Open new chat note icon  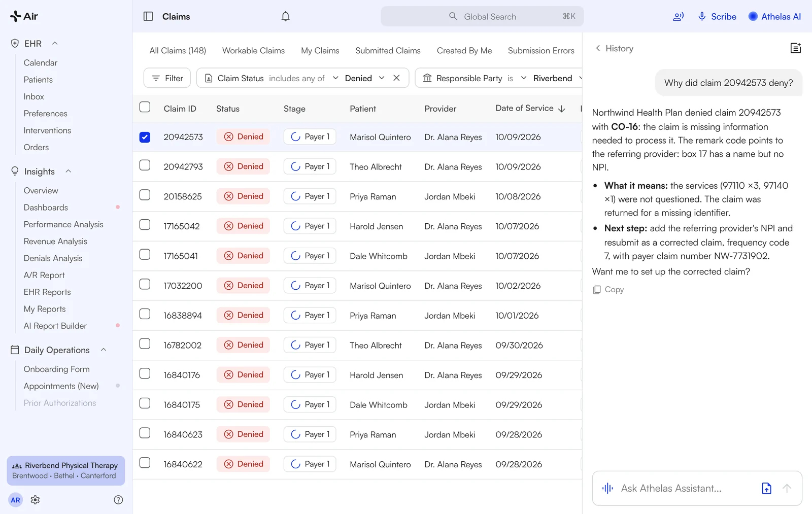pyautogui.click(x=796, y=48)
